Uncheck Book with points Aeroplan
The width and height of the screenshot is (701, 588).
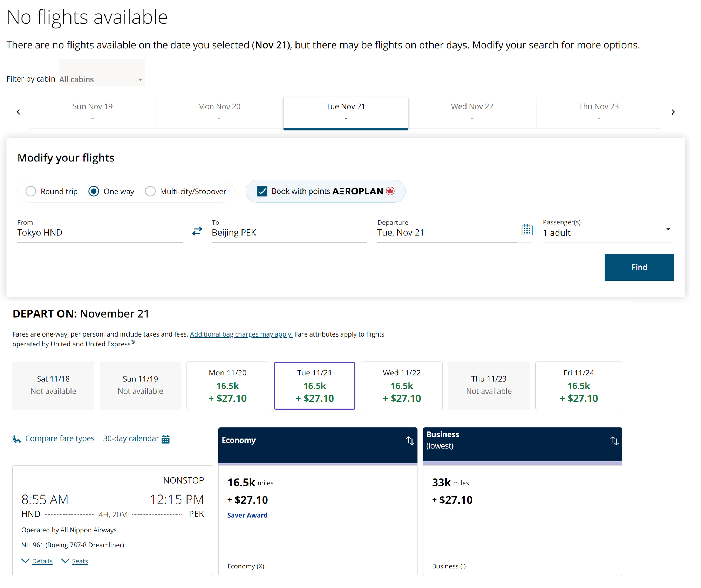tap(262, 191)
